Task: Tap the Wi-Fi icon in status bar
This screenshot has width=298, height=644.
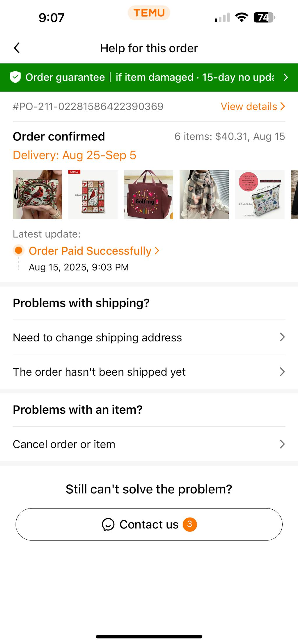Action: point(242,18)
